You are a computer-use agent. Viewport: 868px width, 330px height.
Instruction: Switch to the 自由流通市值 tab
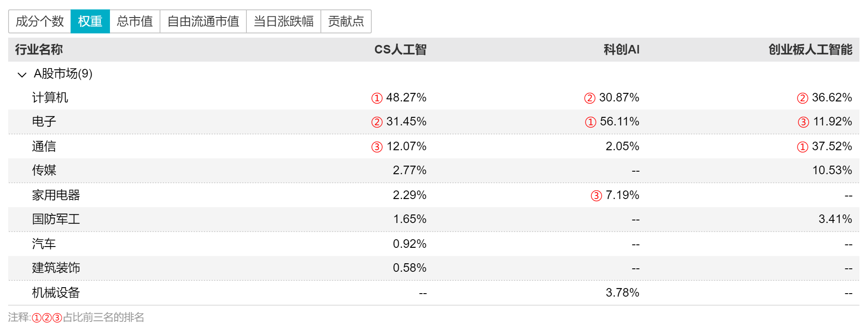(x=203, y=21)
